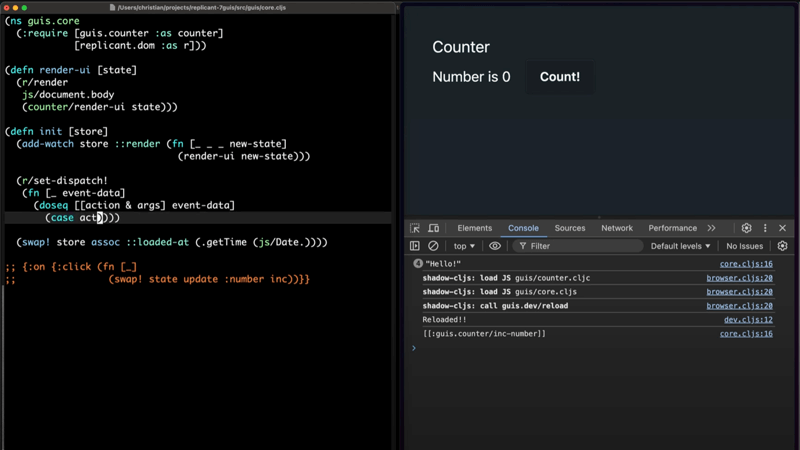Switch to the Network tab

pyautogui.click(x=617, y=228)
